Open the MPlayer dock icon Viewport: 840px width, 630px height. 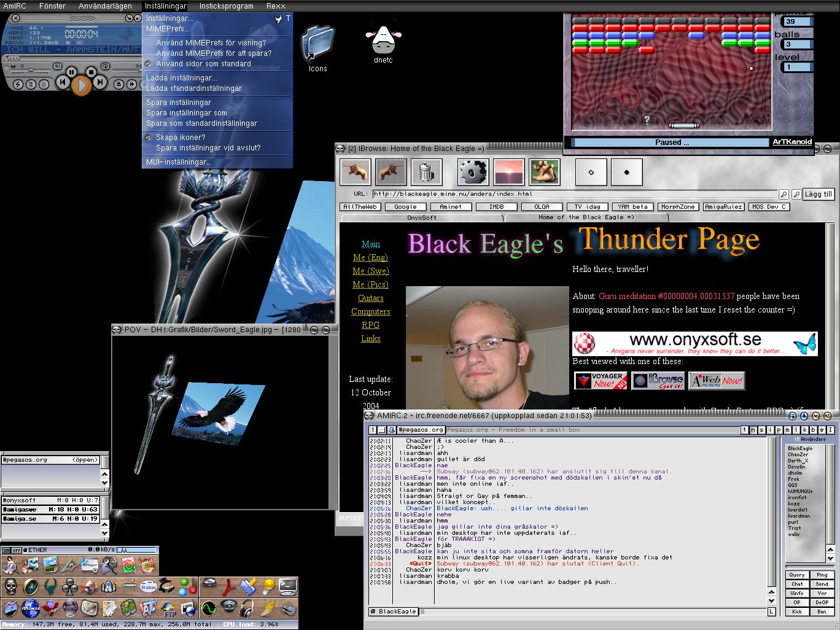(89, 566)
